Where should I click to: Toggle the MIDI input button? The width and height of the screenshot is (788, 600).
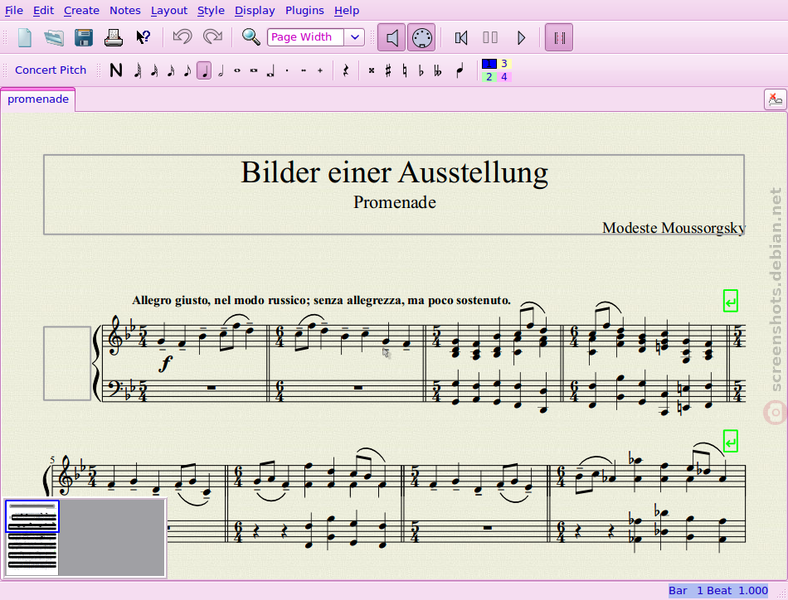[421, 38]
